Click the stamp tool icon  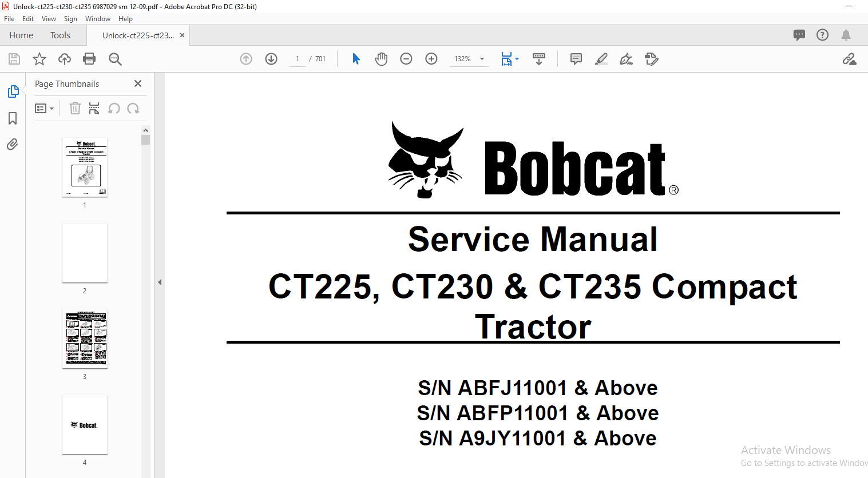(652, 59)
